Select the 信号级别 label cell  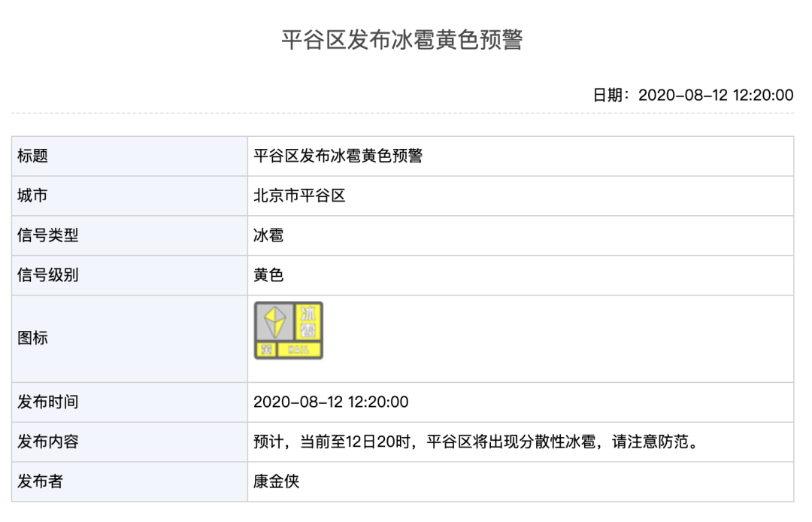(129, 275)
